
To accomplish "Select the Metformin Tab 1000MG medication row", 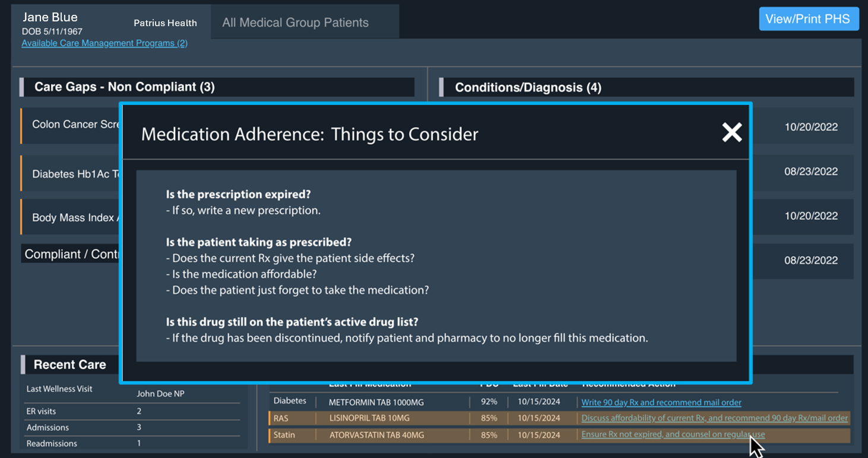I will (376, 403).
